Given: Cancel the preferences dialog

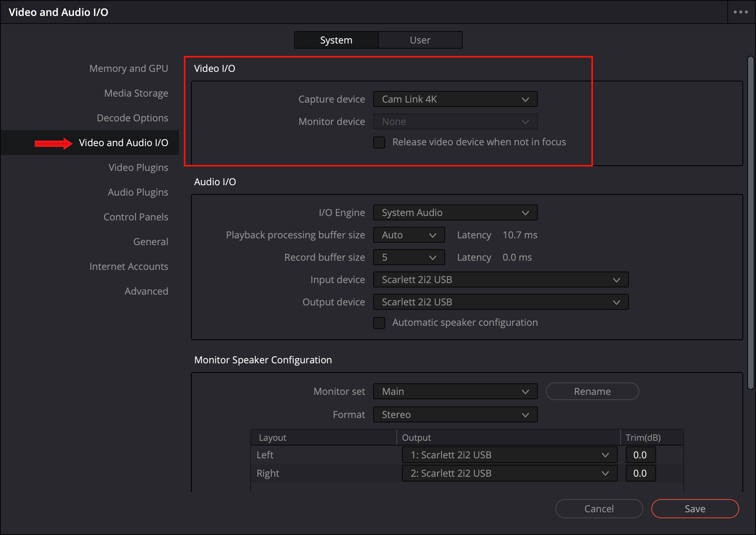Looking at the screenshot, I should [x=599, y=509].
